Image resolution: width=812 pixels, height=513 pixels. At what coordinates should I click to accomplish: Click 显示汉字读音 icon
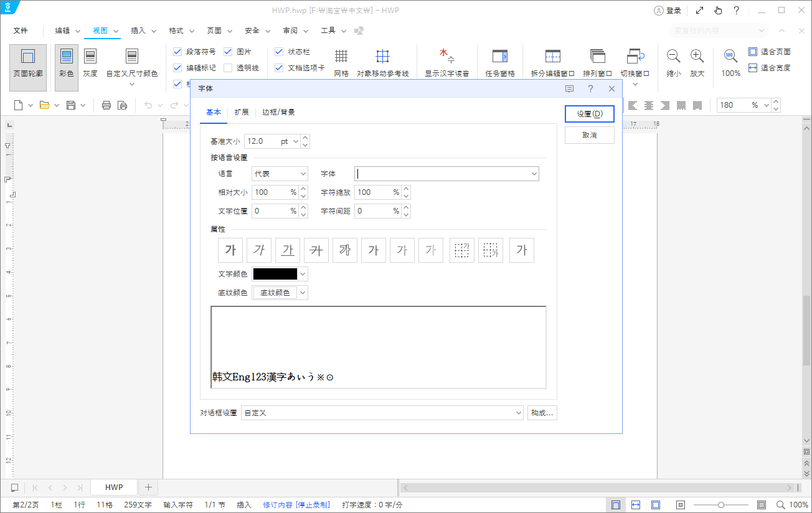[x=447, y=62]
